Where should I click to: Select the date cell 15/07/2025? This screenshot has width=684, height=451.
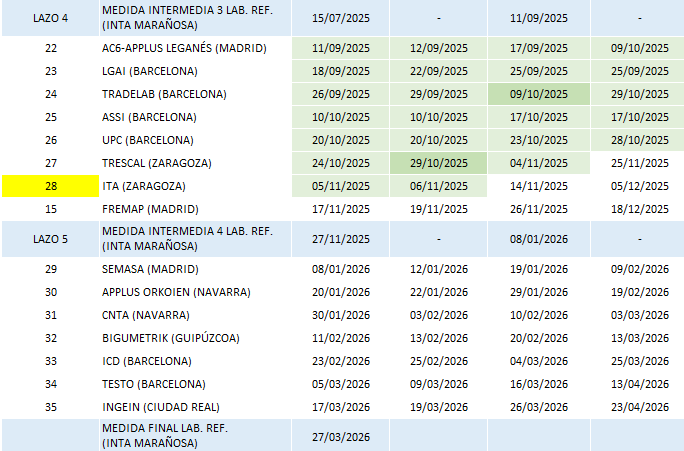point(341,18)
